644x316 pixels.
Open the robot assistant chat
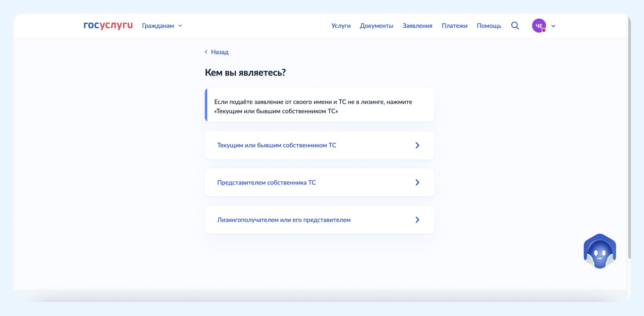[599, 251]
